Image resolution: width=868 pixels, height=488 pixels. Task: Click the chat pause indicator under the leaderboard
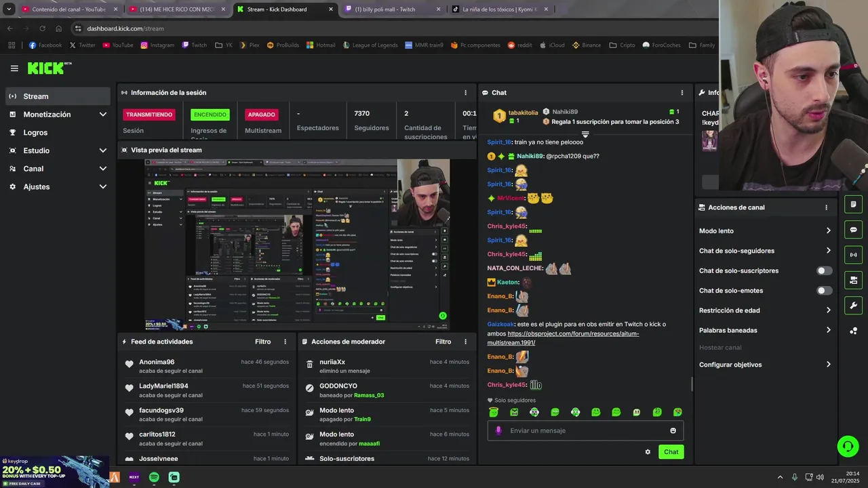585,134
